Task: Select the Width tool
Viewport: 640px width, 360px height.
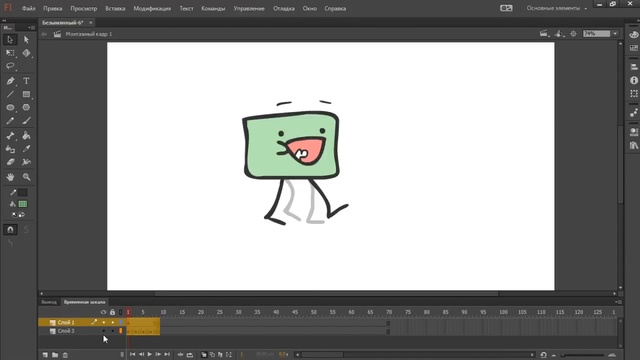Action: click(26, 162)
